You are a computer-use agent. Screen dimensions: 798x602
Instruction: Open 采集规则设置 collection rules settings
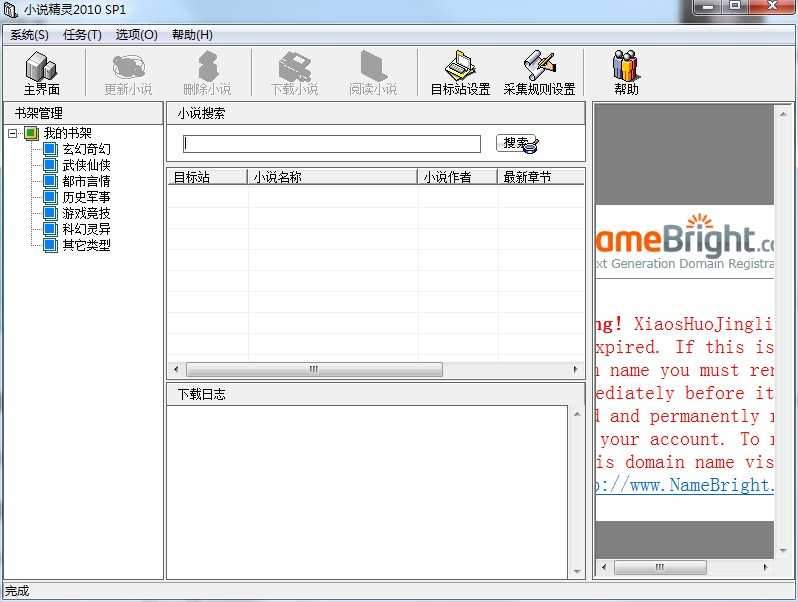click(539, 73)
